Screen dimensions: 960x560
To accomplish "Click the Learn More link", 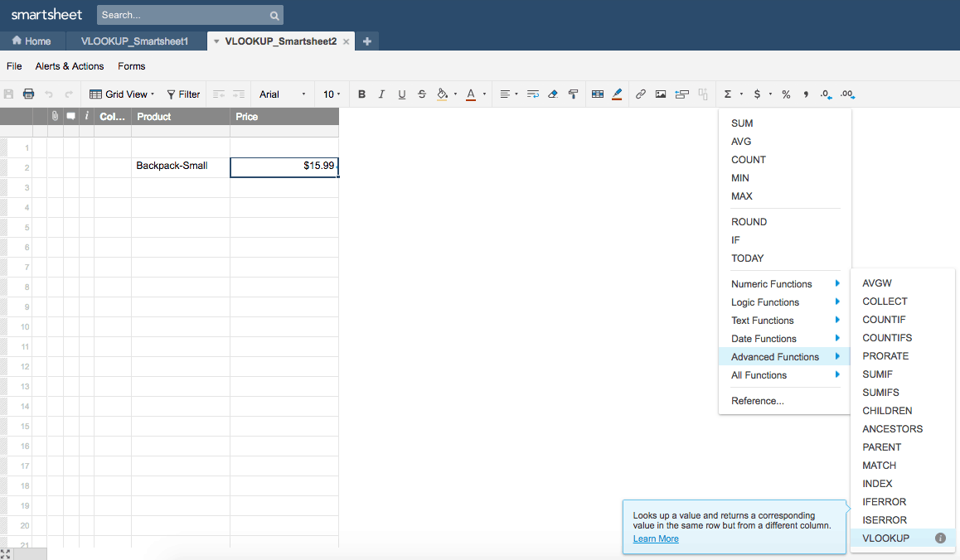I will (x=656, y=538).
